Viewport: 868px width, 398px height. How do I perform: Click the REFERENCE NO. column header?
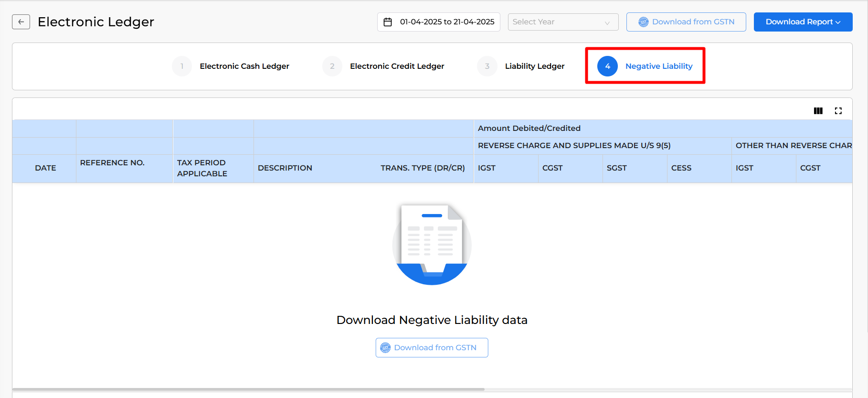tap(112, 163)
